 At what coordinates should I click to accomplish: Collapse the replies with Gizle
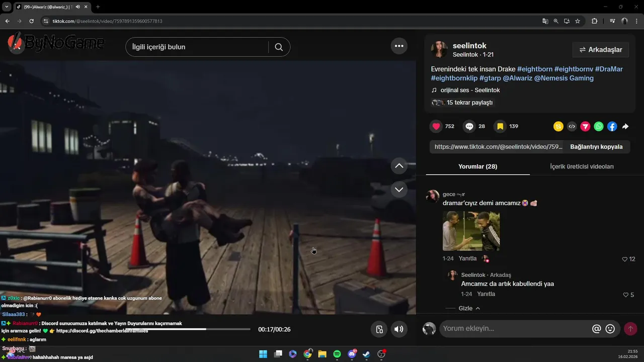(469, 308)
